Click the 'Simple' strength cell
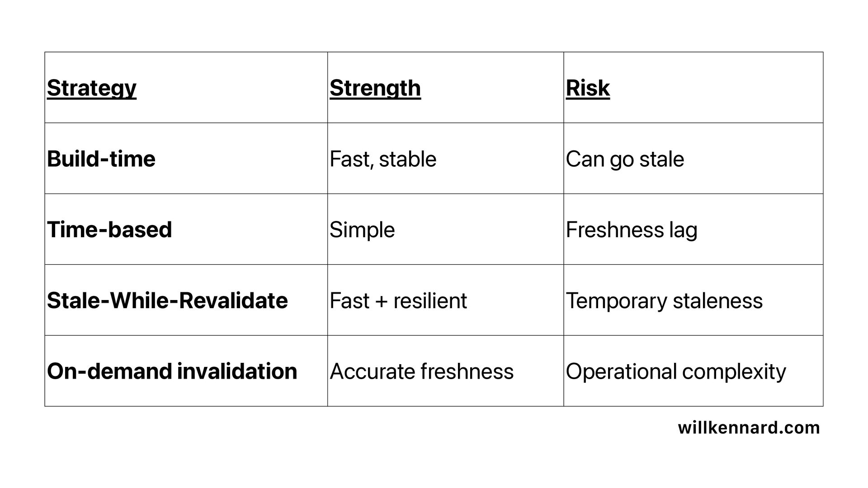868x488 pixels. pos(445,230)
